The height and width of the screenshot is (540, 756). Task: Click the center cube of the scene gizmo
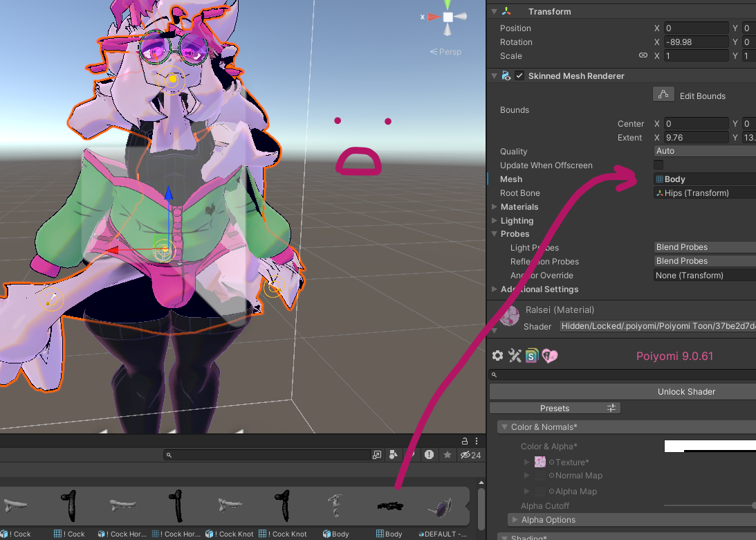(x=448, y=17)
